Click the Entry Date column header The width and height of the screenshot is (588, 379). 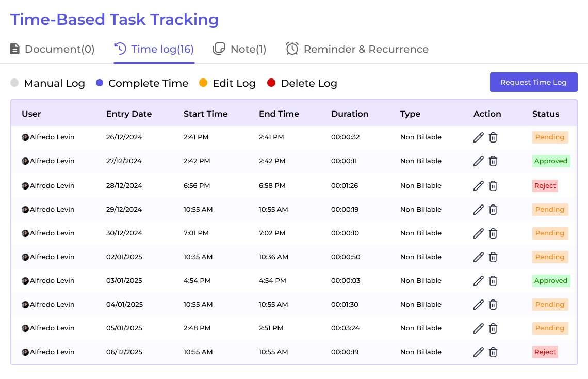click(129, 114)
